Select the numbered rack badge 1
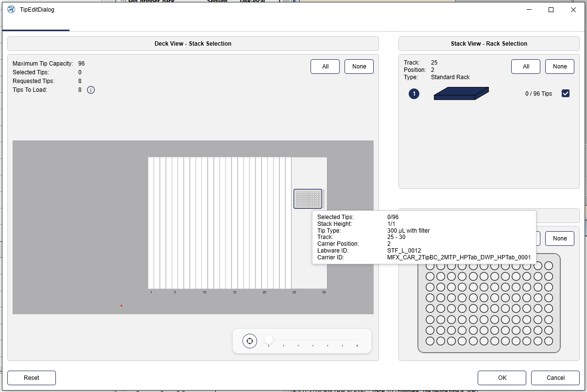The image size is (587, 392). coord(414,94)
